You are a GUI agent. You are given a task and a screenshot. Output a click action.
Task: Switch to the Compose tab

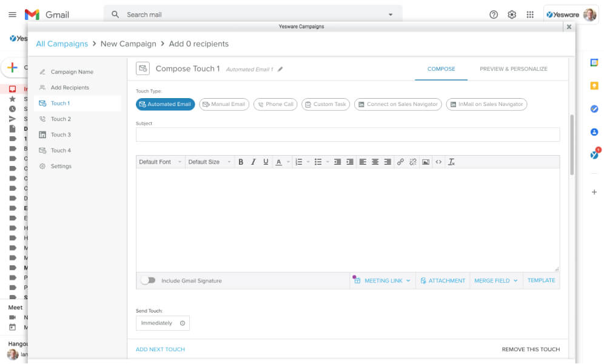point(441,69)
